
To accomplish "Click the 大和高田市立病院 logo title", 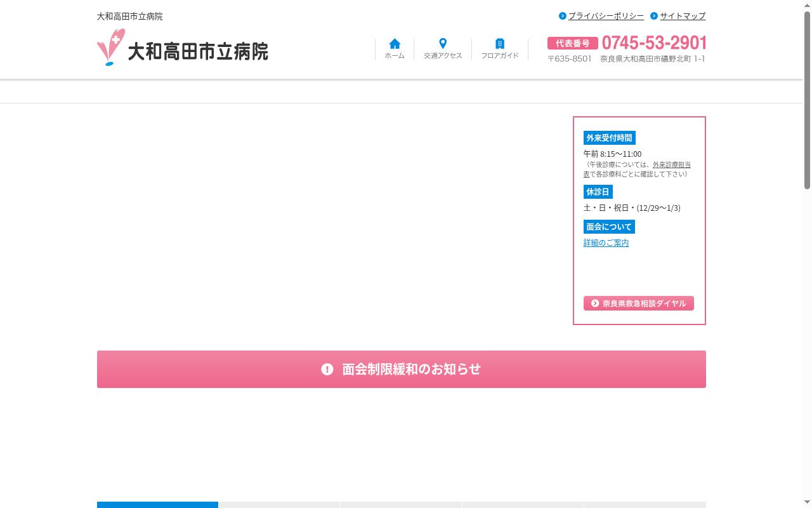I will point(198,51).
